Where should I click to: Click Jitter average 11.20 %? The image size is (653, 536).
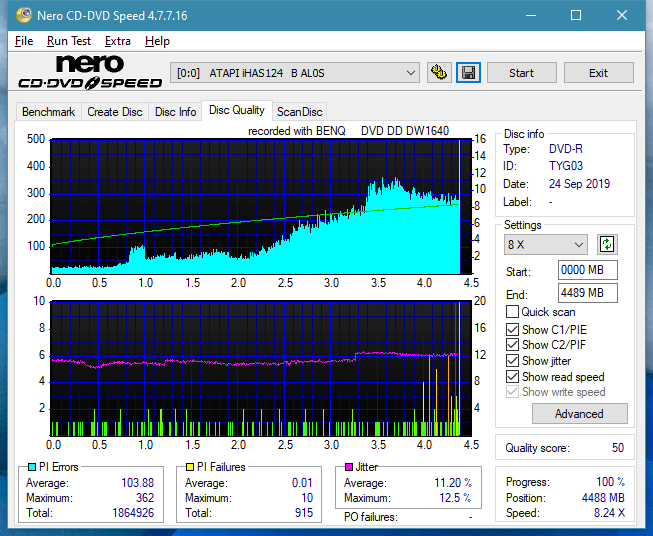click(x=453, y=483)
